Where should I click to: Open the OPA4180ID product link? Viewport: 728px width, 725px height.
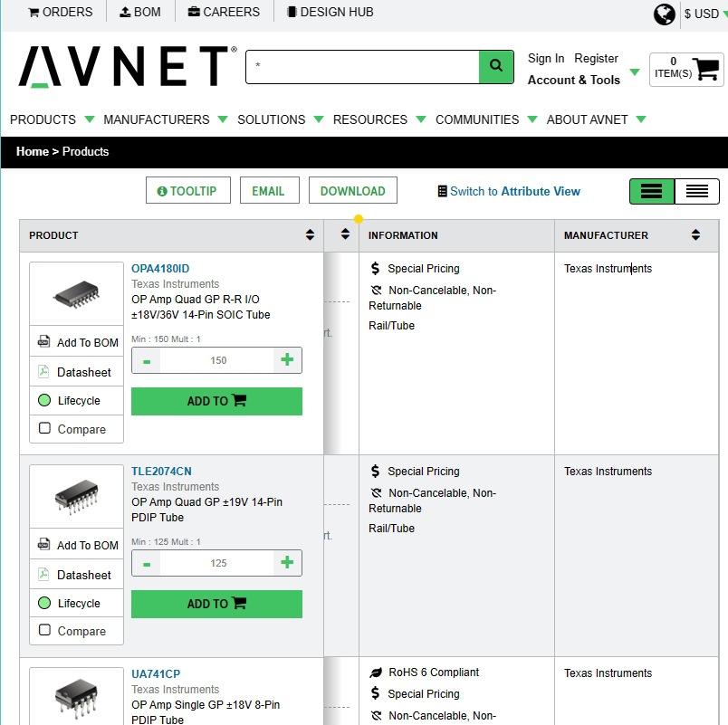(x=160, y=269)
